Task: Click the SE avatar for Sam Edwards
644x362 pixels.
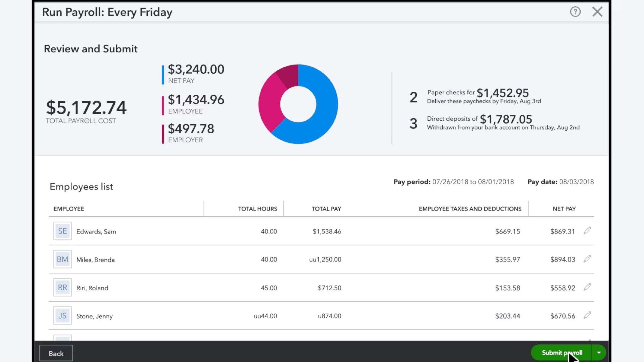Action: pyautogui.click(x=62, y=231)
